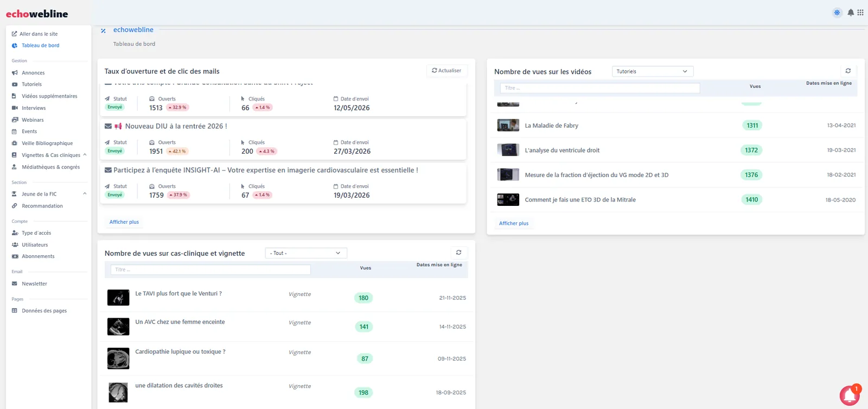Refresh the video views panel
868x409 pixels.
[x=848, y=71]
